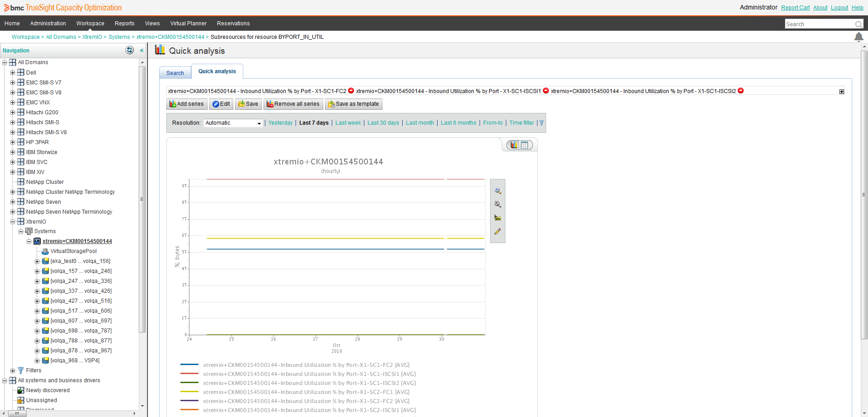
Task: Expand the EMC VNX domain node
Action: click(x=13, y=103)
